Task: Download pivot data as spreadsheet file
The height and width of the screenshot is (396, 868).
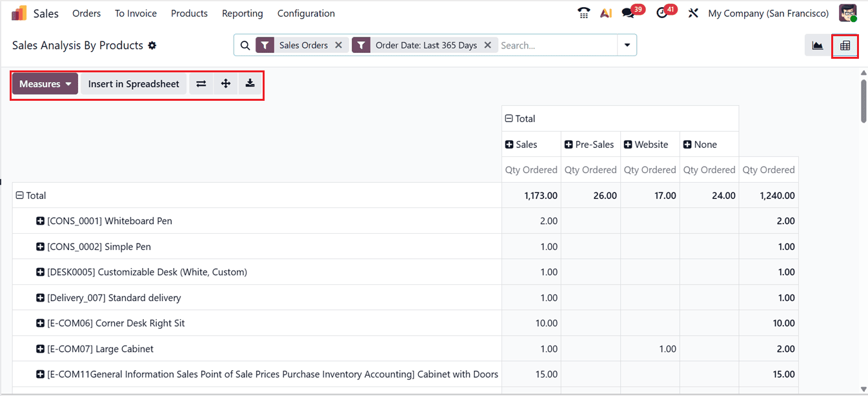Action: [x=250, y=83]
